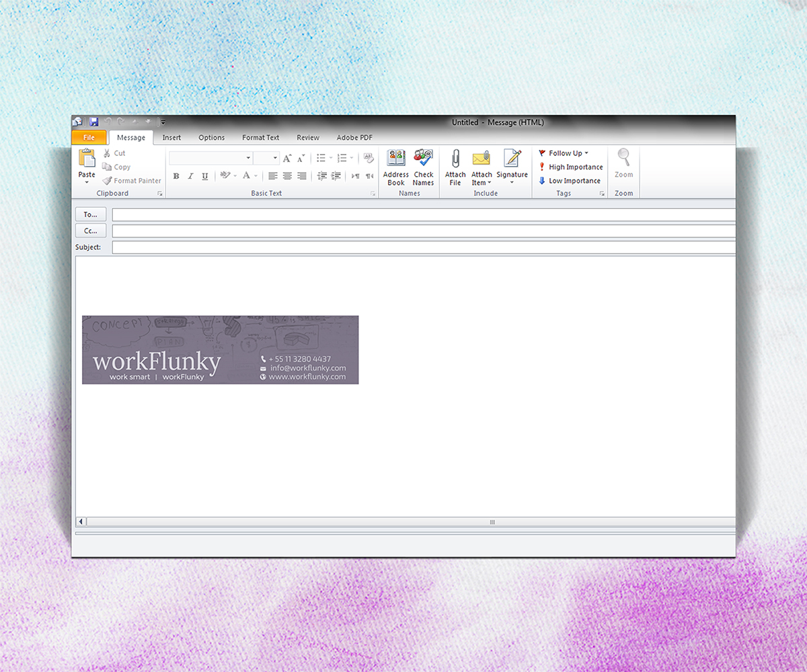Switch to the Review tab
The image size is (807, 672).
[x=308, y=138]
